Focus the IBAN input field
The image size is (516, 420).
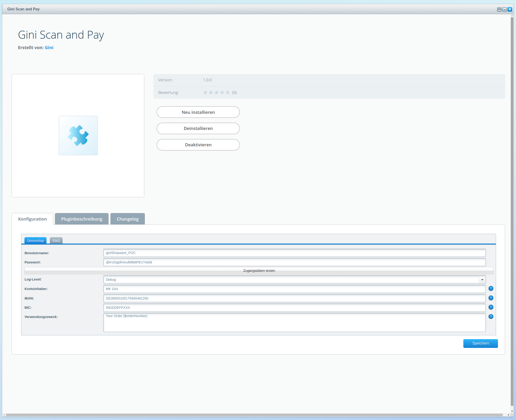click(x=294, y=298)
